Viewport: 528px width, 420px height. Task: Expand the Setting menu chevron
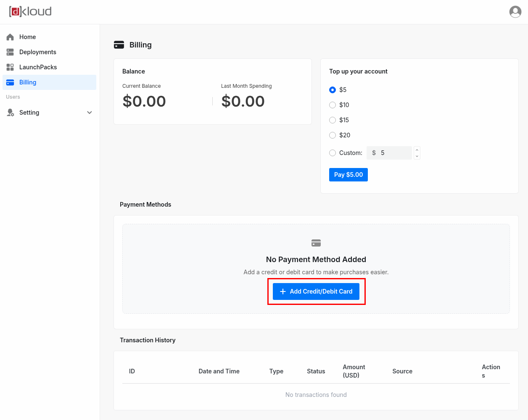tap(89, 113)
